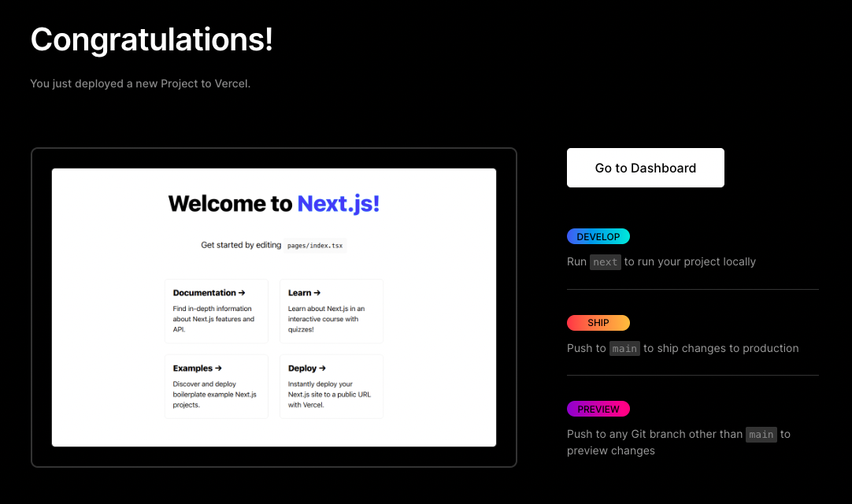Click 'Learn about Next.js in an interactive course' text
Image resolution: width=852 pixels, height=504 pixels.
click(326, 319)
